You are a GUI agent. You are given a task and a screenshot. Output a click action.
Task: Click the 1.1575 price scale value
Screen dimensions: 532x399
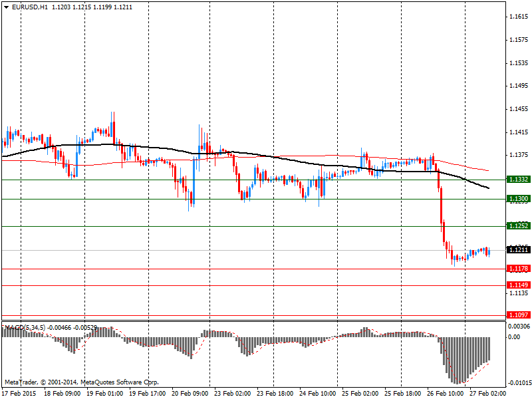tap(519, 40)
